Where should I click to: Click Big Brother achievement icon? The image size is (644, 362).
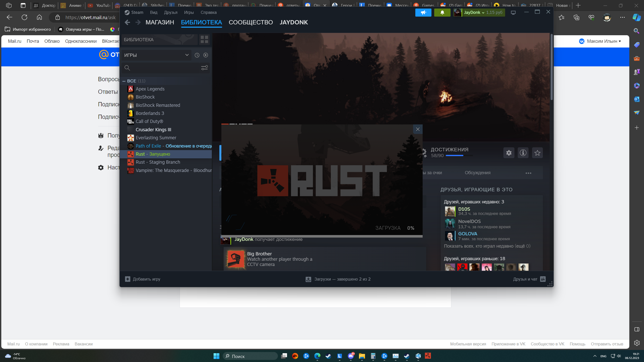[236, 259]
